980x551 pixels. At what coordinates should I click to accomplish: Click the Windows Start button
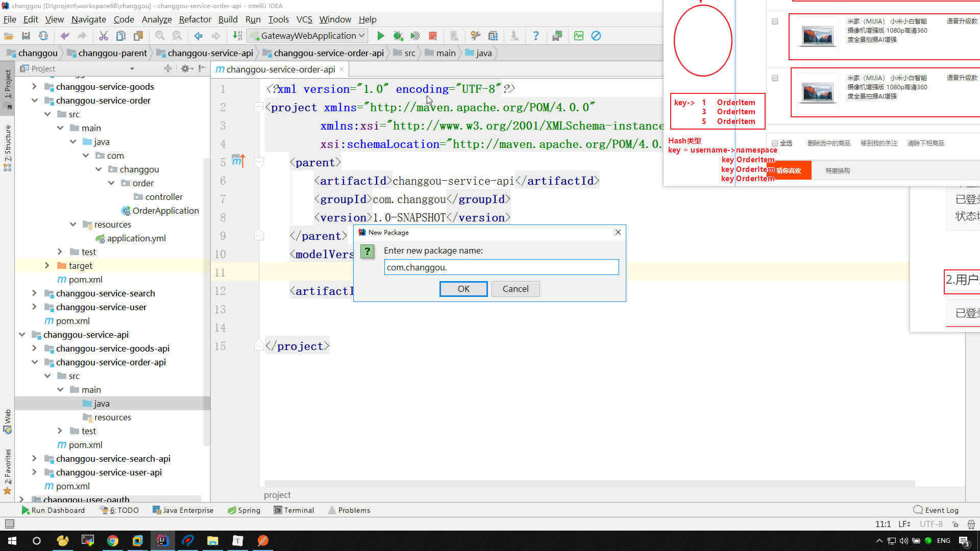pos(12,541)
